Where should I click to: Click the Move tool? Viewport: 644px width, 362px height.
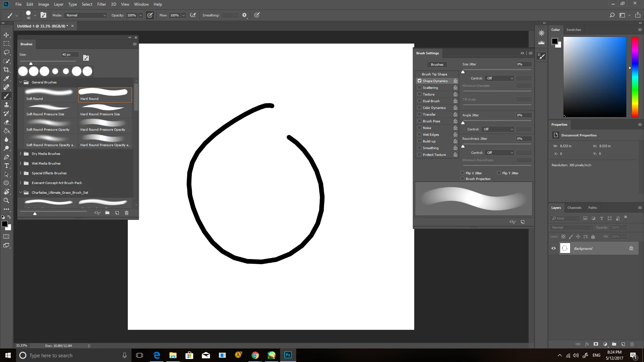(6, 35)
